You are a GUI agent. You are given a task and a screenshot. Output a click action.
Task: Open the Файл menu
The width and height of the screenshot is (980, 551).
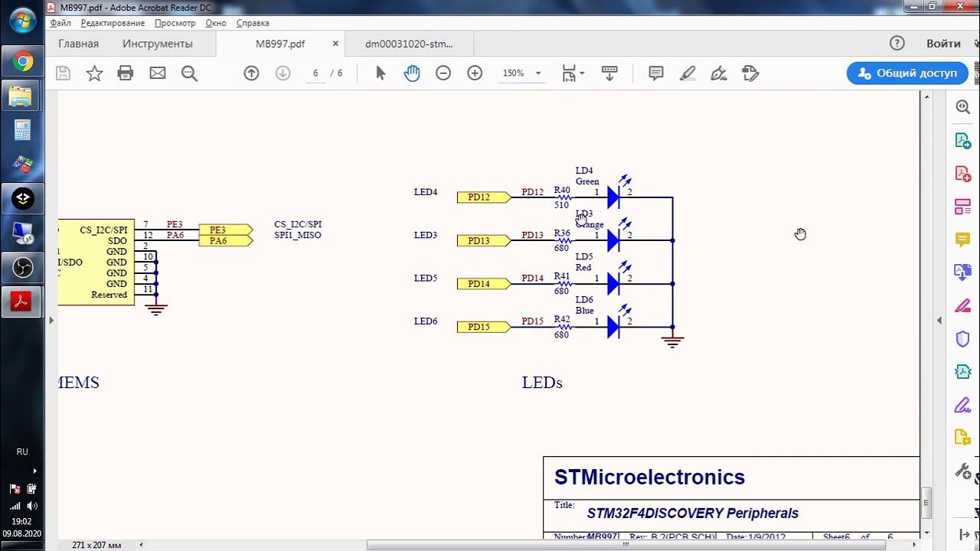(60, 23)
